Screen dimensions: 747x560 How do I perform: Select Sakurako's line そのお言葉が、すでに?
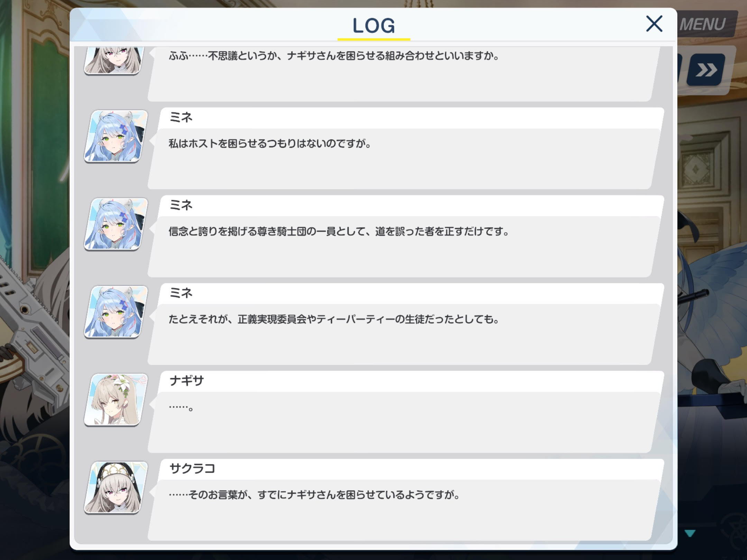pyautogui.click(x=314, y=495)
